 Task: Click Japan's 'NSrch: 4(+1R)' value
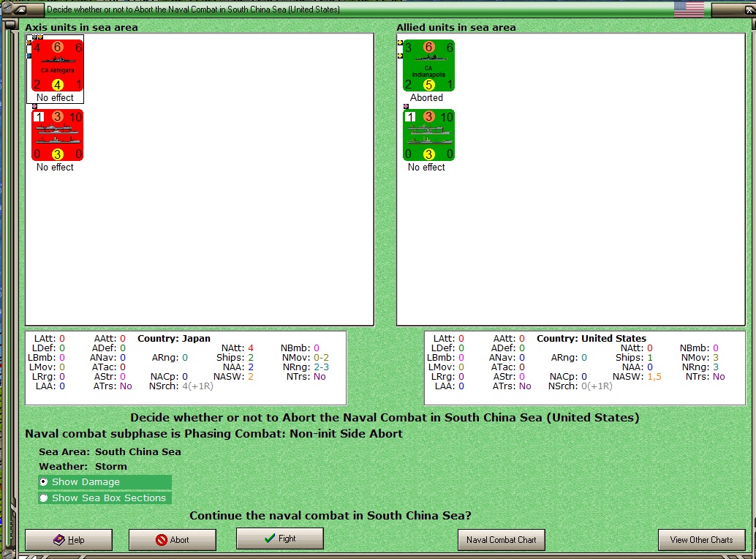click(181, 386)
